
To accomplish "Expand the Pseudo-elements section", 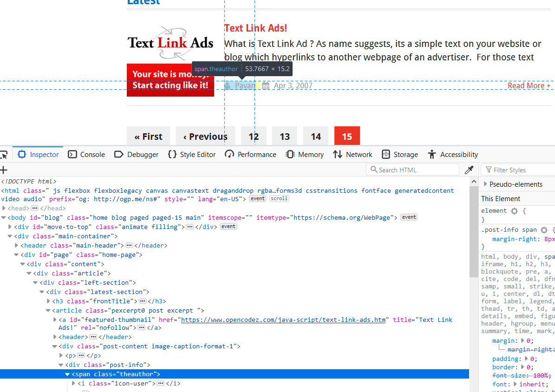I will (485, 184).
